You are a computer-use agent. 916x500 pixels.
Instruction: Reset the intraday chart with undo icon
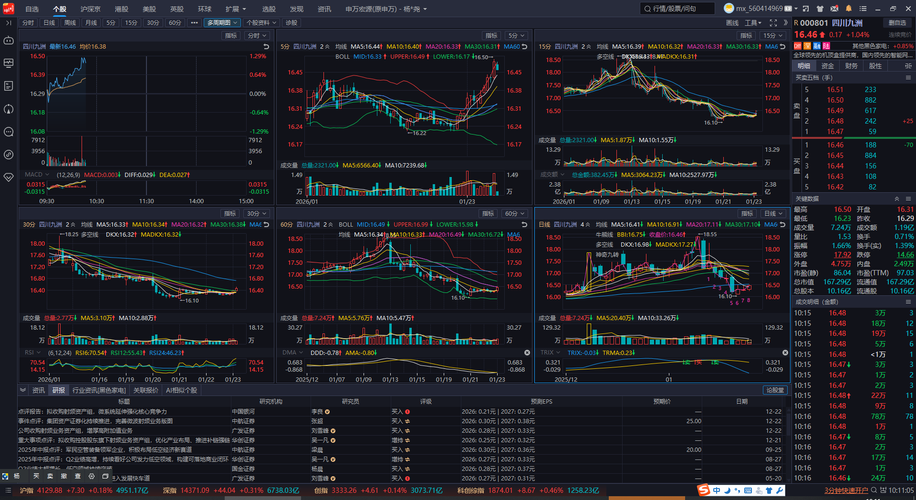(266, 46)
